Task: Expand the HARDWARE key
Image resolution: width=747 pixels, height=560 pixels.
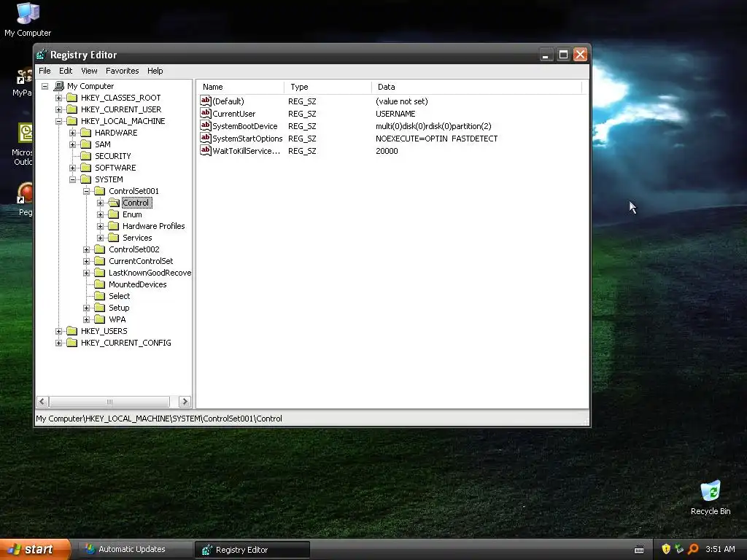Action: [72, 133]
